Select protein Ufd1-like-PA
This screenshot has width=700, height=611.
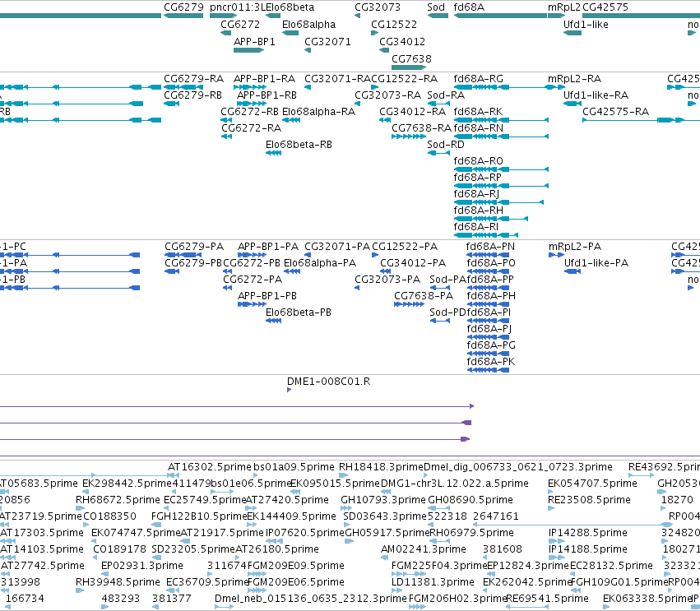coord(596,263)
